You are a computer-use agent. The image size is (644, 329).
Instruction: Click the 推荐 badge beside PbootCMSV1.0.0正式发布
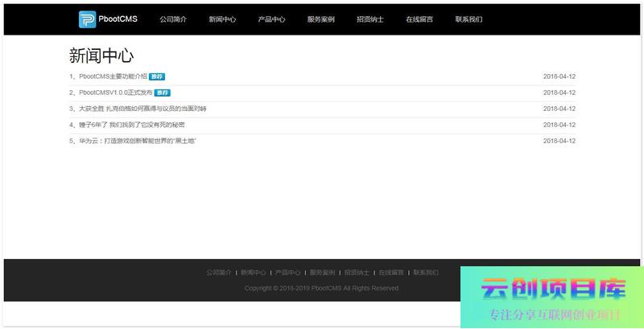coord(162,93)
